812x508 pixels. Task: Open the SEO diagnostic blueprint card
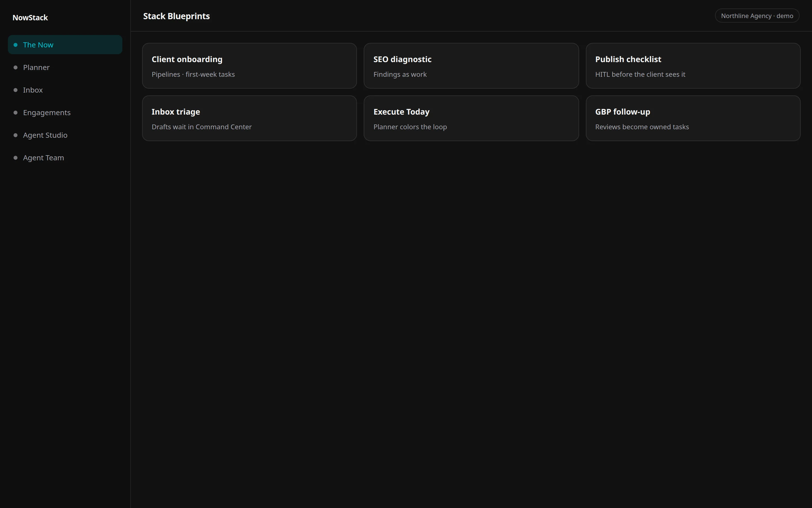click(x=471, y=65)
